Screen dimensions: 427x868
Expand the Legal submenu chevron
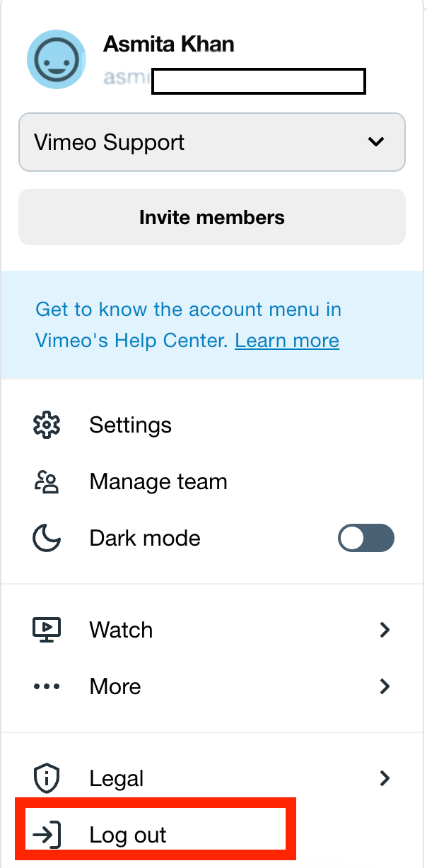point(385,778)
